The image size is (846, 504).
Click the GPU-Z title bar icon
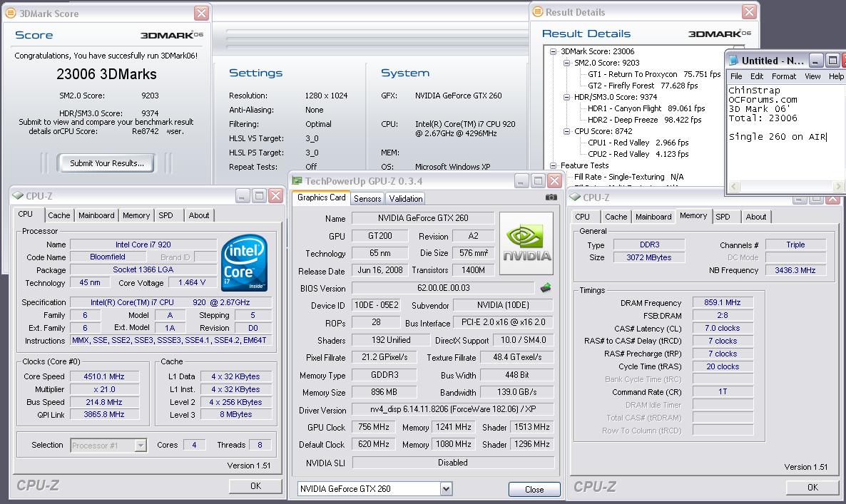297,180
